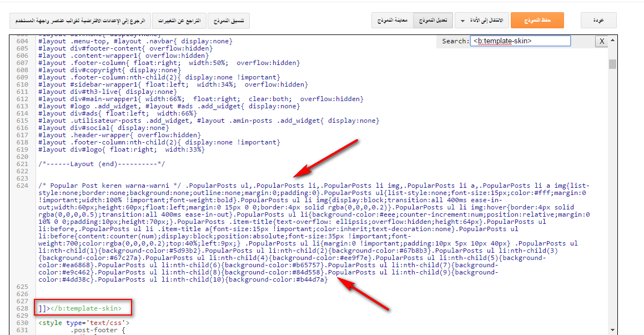Switch to معاينة النموذج (Preview template) tab
The width and height of the screenshot is (644, 335).
[393, 21]
